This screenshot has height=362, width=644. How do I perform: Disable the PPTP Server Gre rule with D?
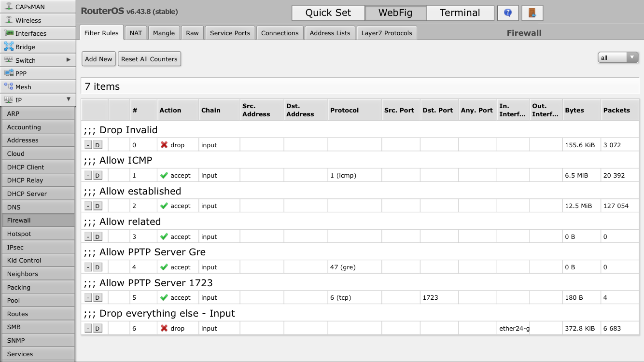97,267
